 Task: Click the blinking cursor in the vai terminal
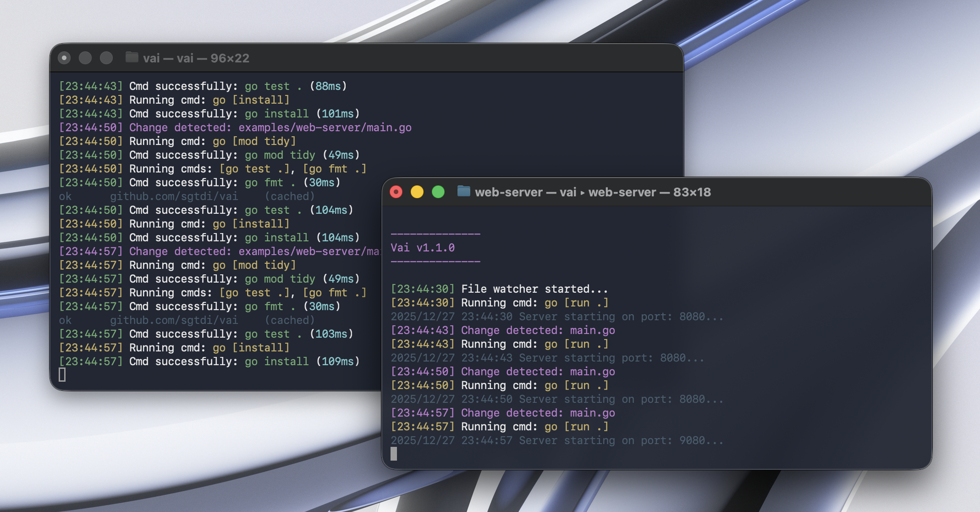(62, 375)
